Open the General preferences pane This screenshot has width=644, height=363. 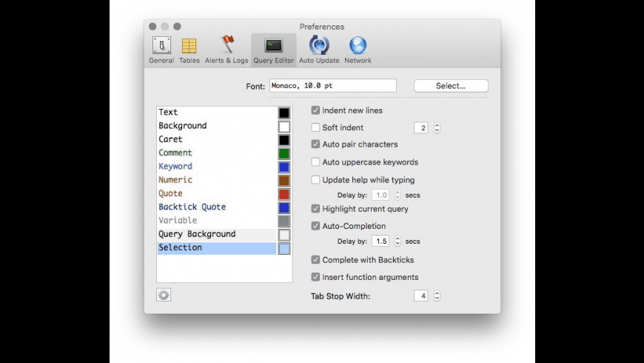click(x=161, y=50)
